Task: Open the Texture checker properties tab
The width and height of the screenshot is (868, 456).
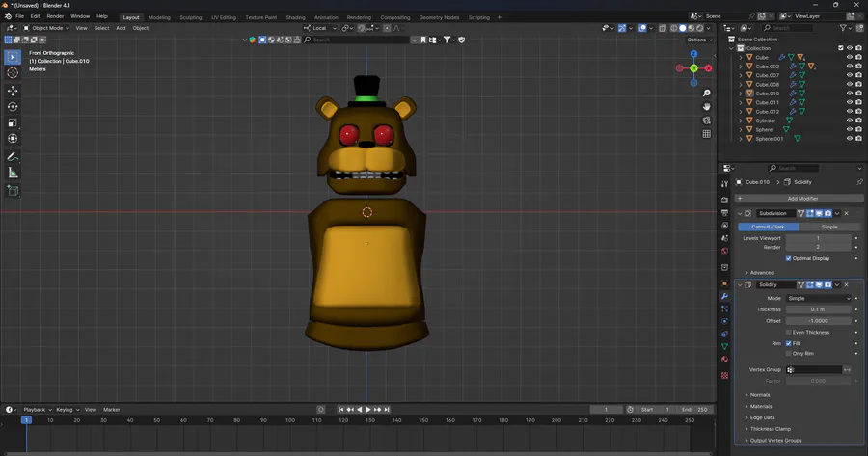Action: pyautogui.click(x=724, y=376)
